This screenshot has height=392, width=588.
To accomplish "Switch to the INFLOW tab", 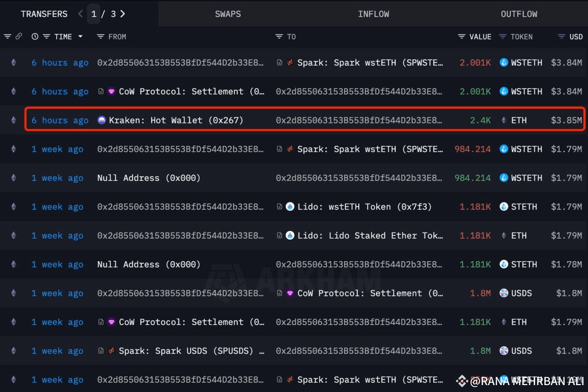I will pos(373,14).
